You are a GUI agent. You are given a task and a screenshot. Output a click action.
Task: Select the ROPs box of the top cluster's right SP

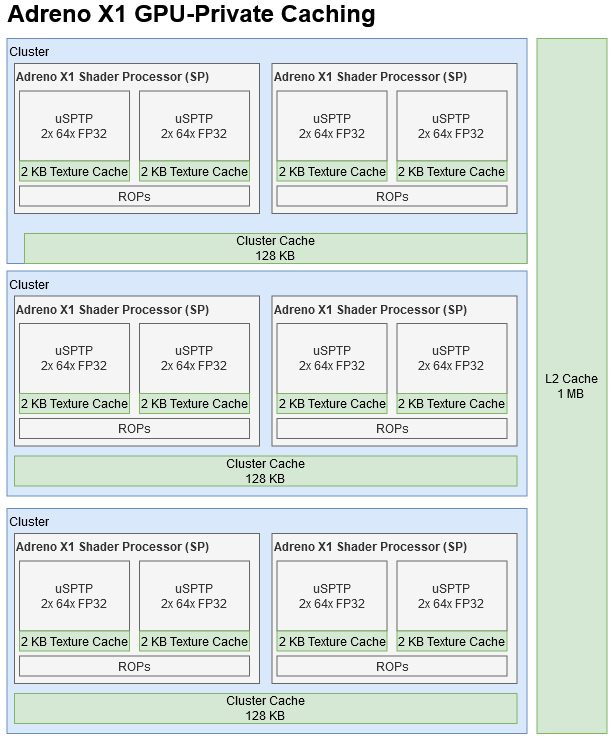[x=392, y=196]
